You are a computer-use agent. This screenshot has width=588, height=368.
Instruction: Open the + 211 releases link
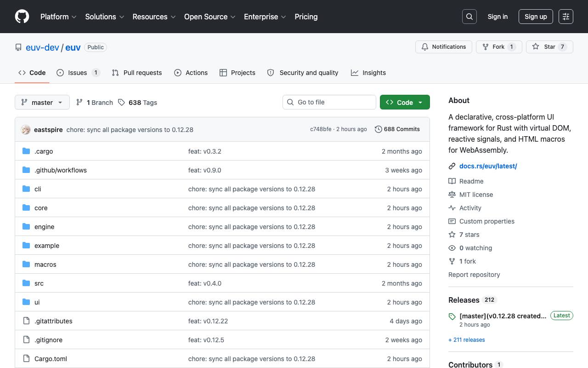tap(467, 340)
